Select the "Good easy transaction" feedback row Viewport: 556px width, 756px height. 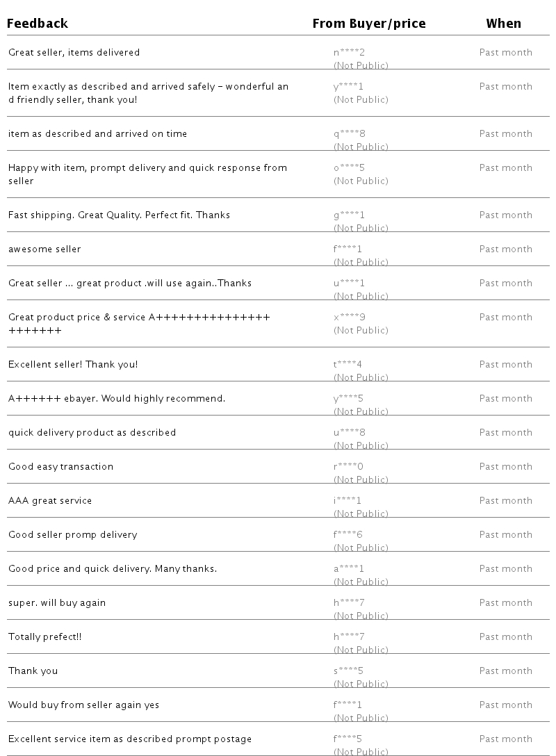tap(60, 466)
